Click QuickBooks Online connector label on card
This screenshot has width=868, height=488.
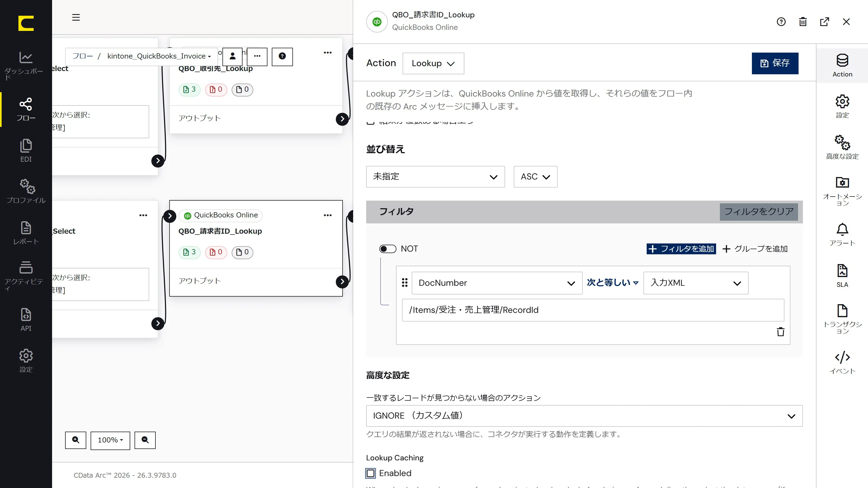pos(221,215)
